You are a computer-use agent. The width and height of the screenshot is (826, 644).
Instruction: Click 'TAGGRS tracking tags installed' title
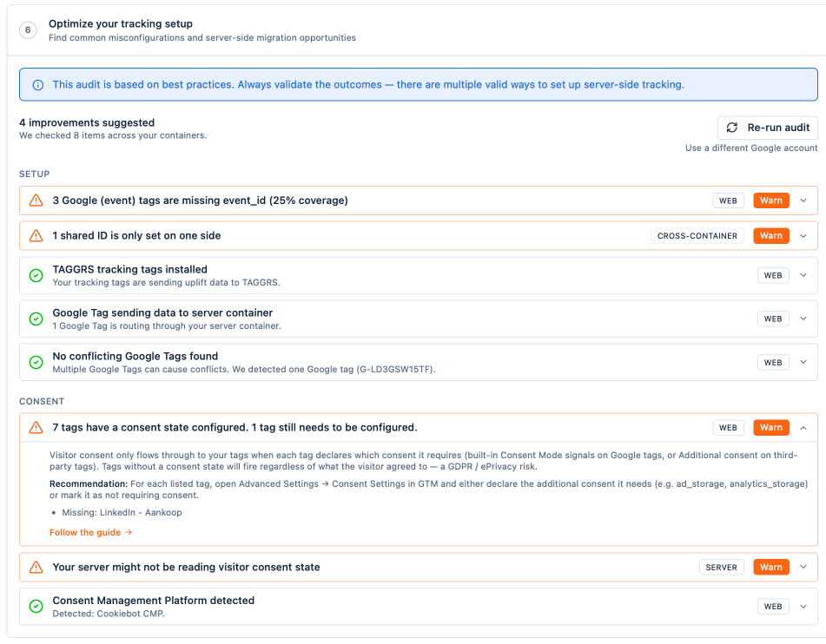129,269
